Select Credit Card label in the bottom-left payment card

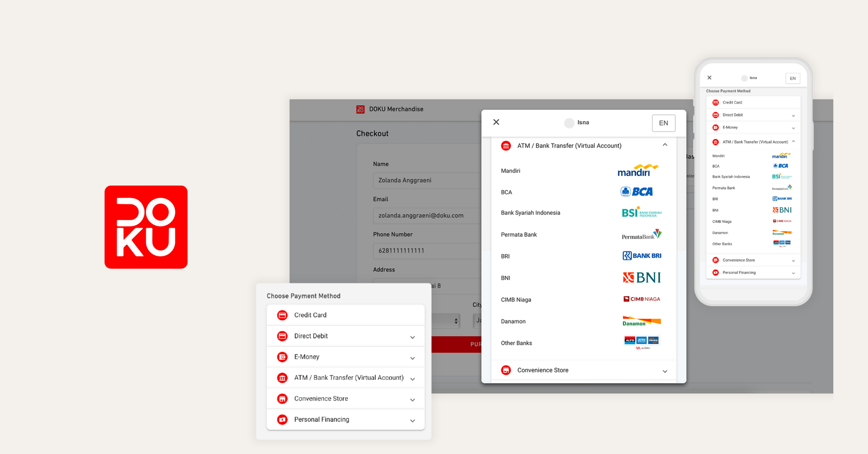[310, 315]
